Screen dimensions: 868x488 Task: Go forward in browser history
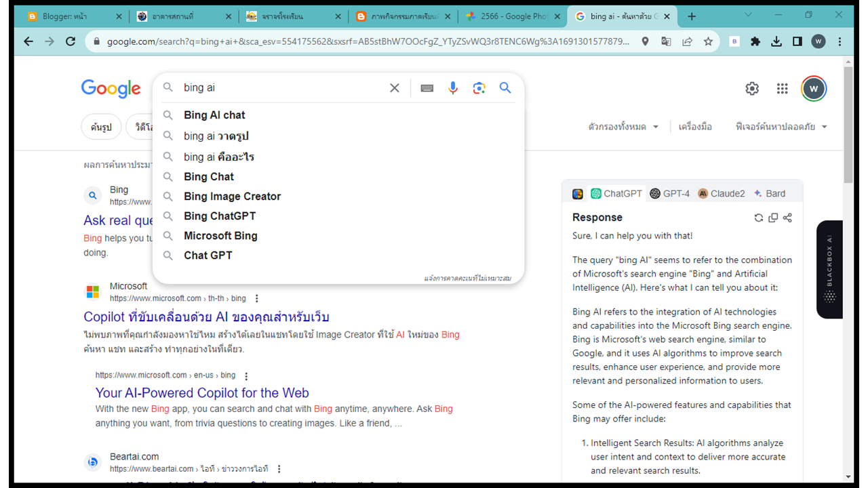[50, 41]
